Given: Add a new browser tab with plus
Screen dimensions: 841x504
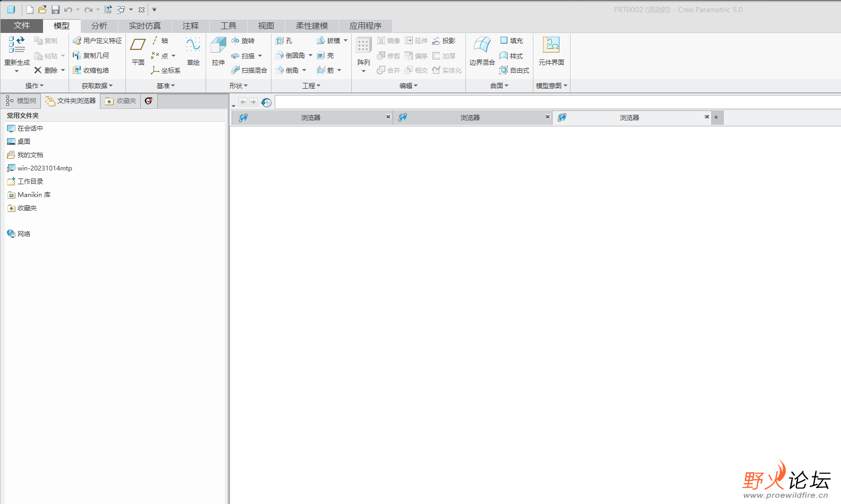Looking at the screenshot, I should (x=716, y=117).
